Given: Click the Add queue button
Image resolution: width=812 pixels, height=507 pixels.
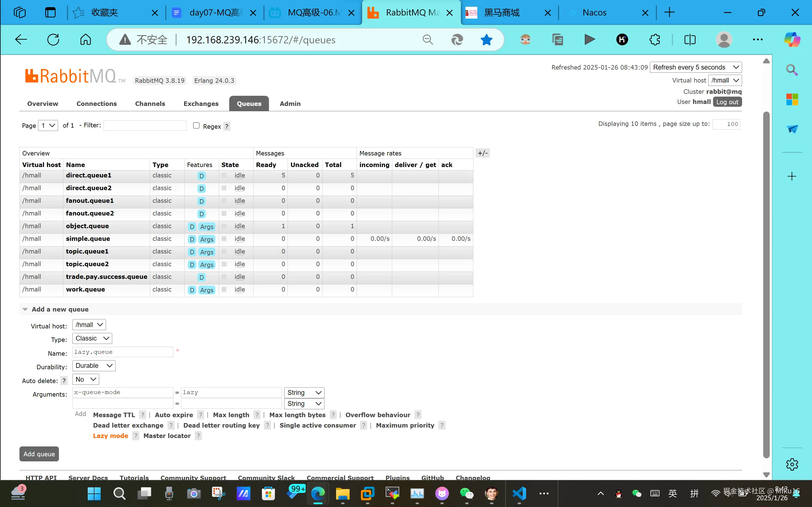Looking at the screenshot, I should (x=39, y=454).
